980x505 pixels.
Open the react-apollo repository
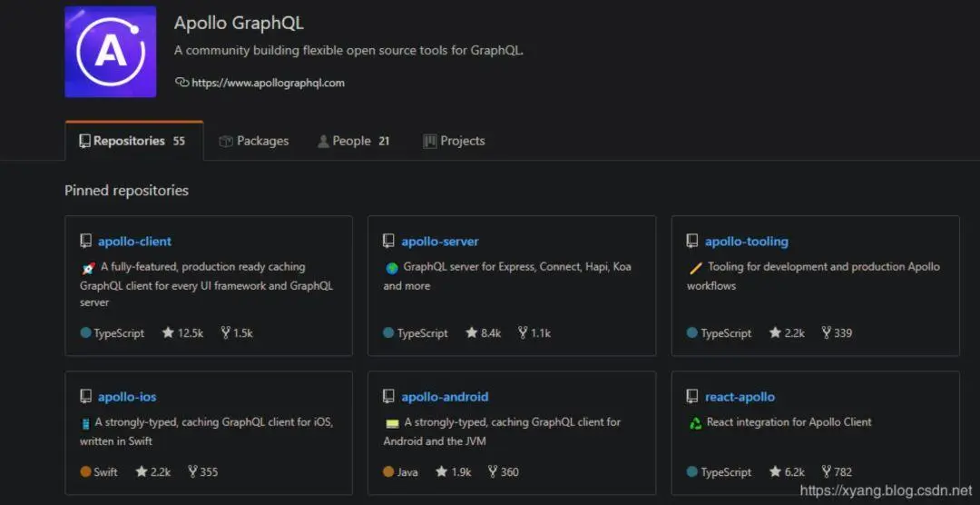click(740, 397)
